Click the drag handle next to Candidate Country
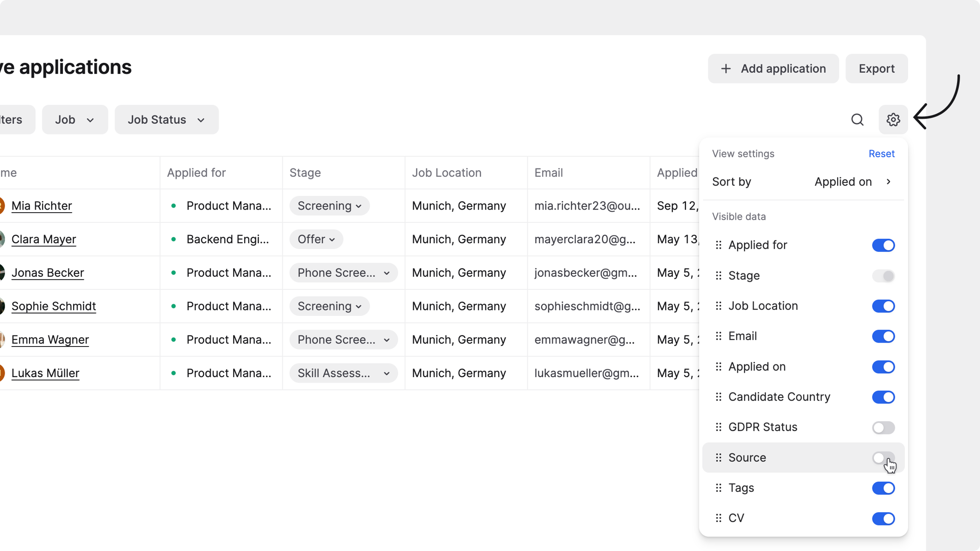The height and width of the screenshot is (551, 980). (x=718, y=397)
